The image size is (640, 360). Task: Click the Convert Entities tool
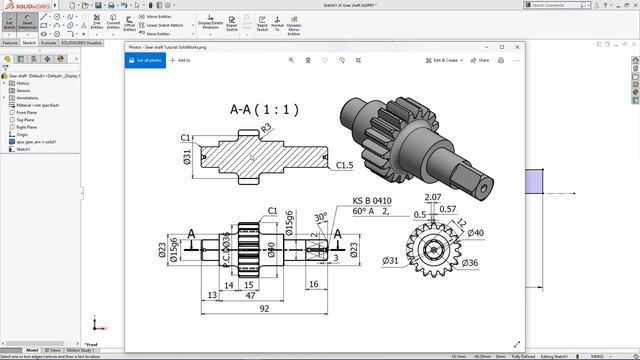113,22
